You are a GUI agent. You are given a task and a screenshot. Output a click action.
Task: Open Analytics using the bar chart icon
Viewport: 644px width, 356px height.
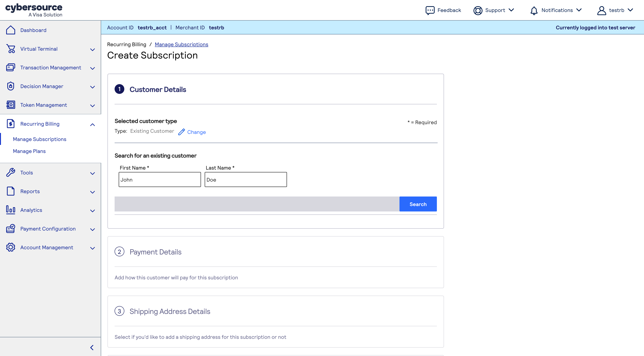[10, 210]
